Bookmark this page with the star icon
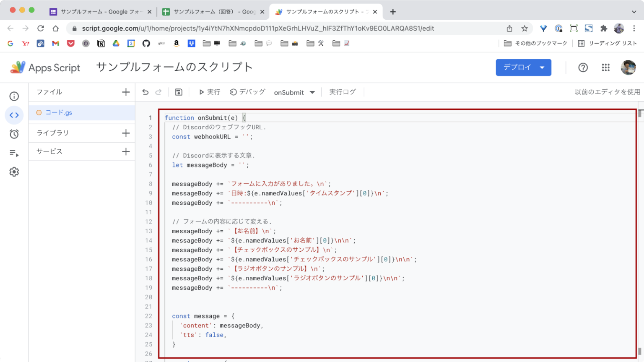Image resolution: width=644 pixels, height=362 pixels. coord(525,28)
